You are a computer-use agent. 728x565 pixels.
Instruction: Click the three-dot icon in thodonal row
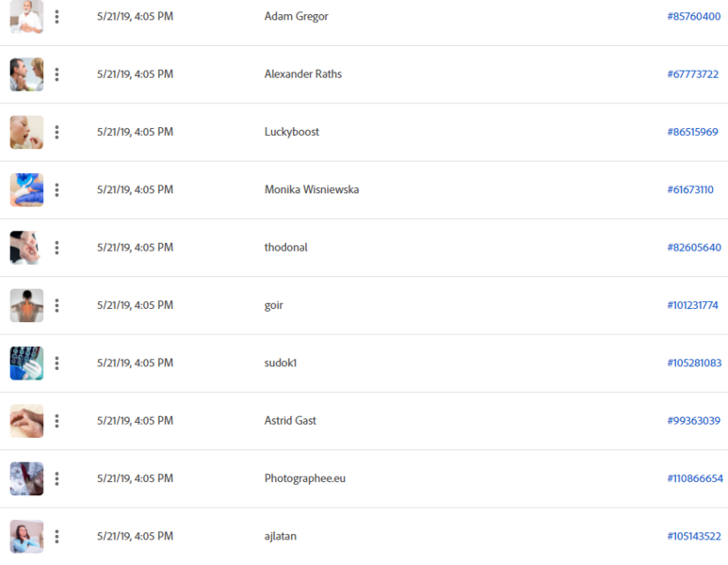point(57,248)
